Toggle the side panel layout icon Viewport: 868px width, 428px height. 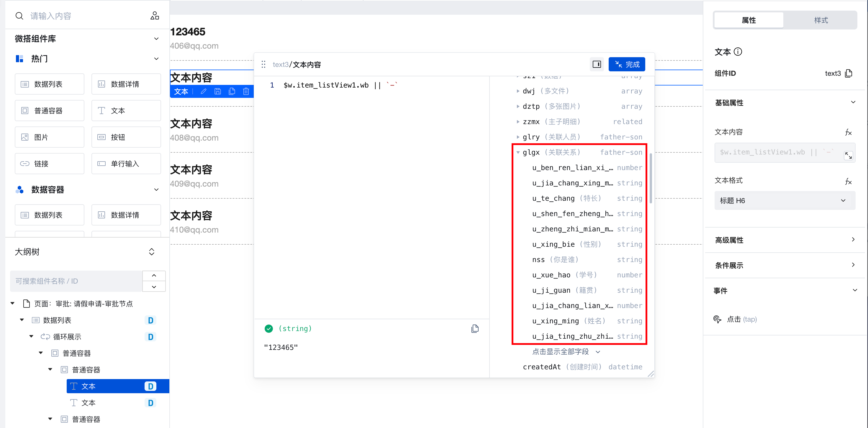coord(596,64)
